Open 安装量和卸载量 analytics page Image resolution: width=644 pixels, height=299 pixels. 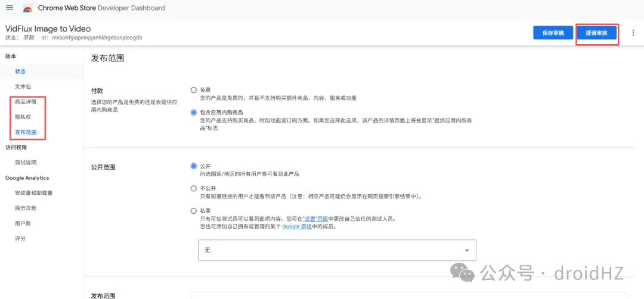[33, 193]
